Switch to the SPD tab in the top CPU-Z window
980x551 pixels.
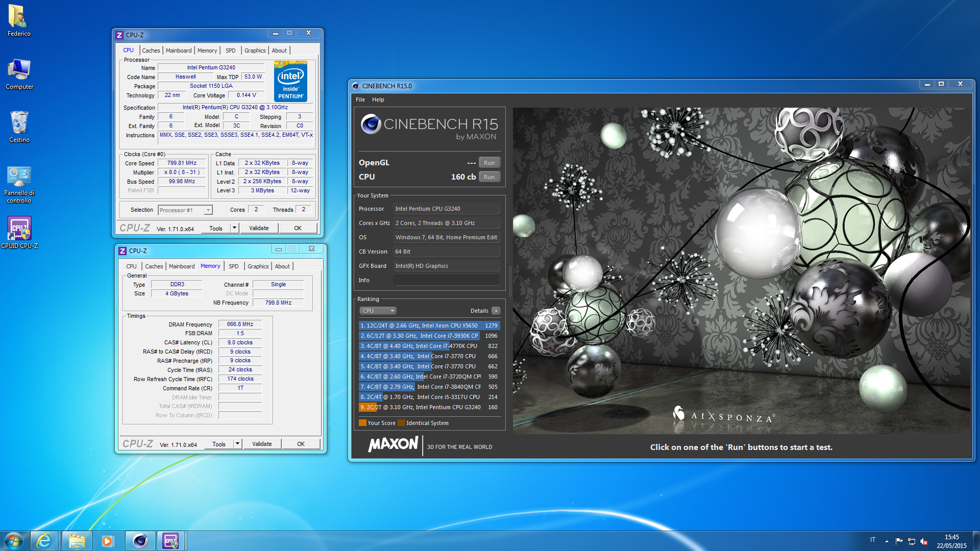(231, 51)
